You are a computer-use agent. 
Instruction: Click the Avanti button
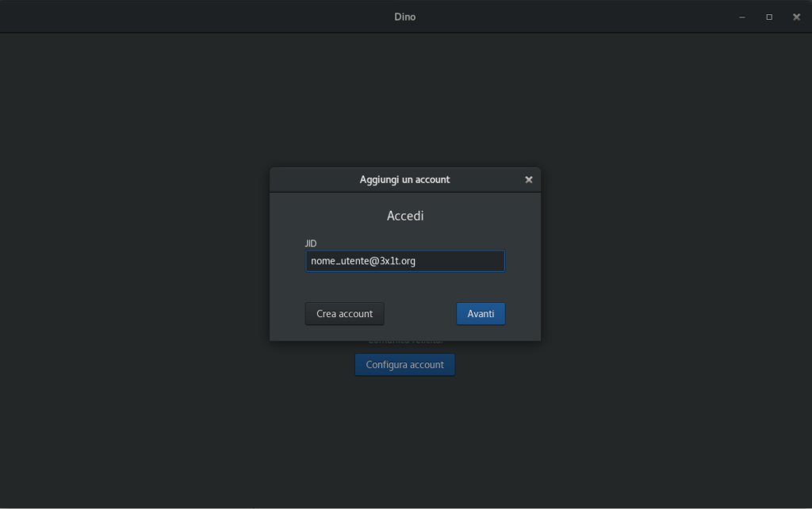point(481,314)
